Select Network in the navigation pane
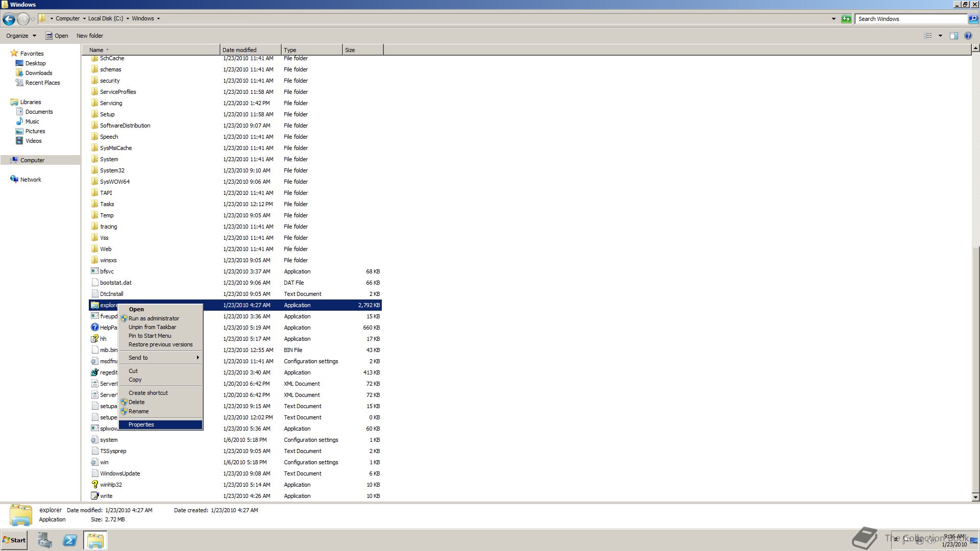Viewport: 980px width, 551px height. (x=31, y=180)
